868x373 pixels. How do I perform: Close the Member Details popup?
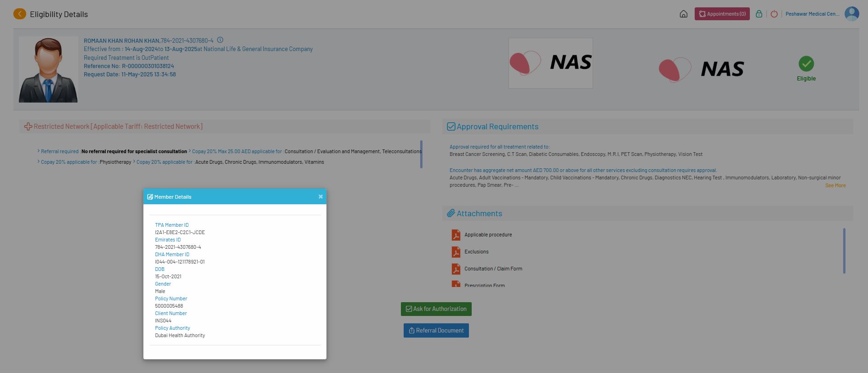coord(320,196)
